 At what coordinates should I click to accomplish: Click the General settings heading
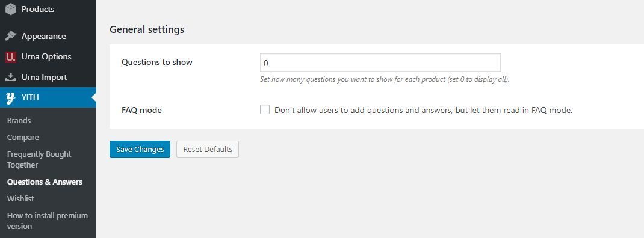click(x=147, y=29)
